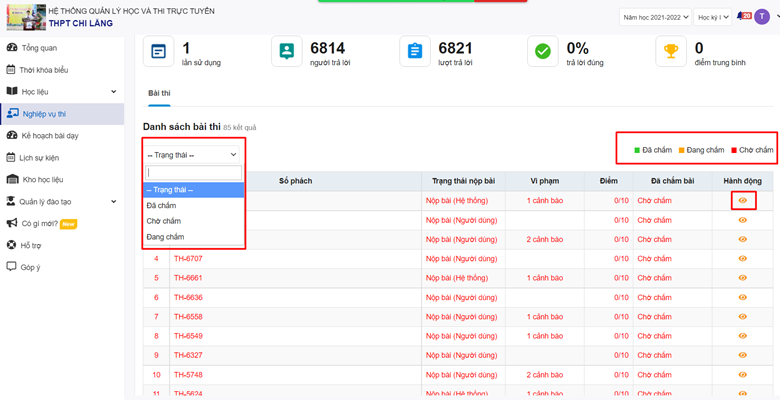This screenshot has height=400, width=780.
Task: Open the Năm học 2021-2022 dropdown
Action: click(x=656, y=17)
